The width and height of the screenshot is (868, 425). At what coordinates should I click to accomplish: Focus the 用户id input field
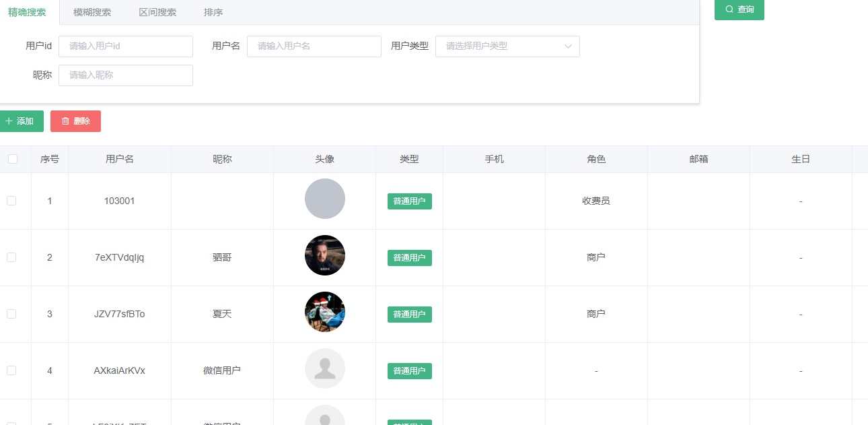pos(126,46)
